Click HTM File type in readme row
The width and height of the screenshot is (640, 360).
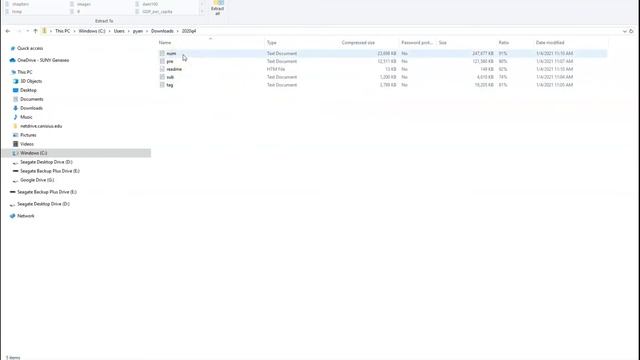pyautogui.click(x=276, y=69)
